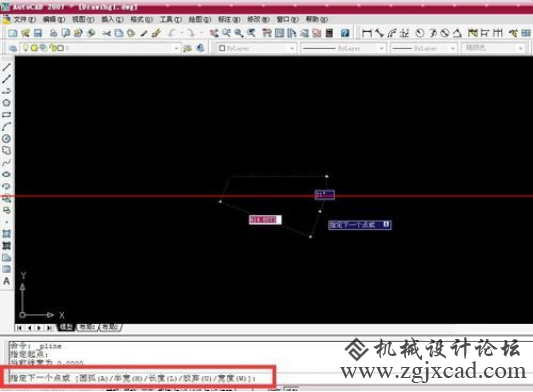The height and width of the screenshot is (392, 533).
Task: Select the Point tool
Action: pyautogui.click(x=6, y=222)
